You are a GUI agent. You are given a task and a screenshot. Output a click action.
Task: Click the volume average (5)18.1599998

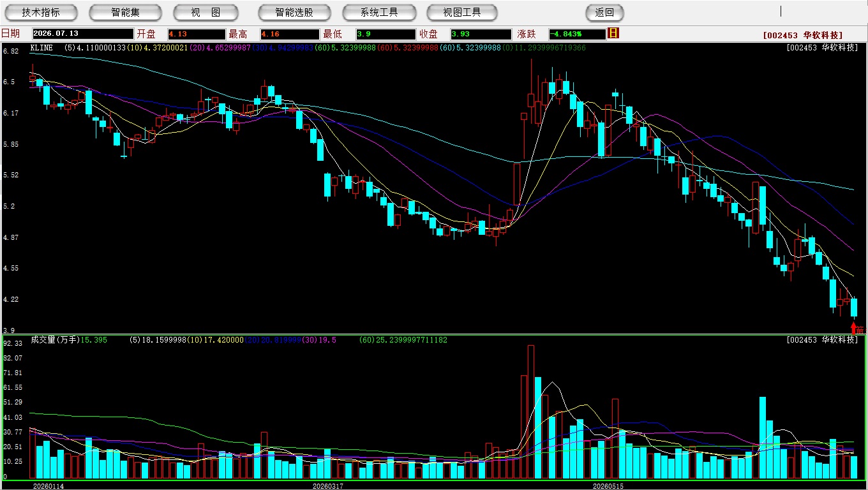click(157, 340)
